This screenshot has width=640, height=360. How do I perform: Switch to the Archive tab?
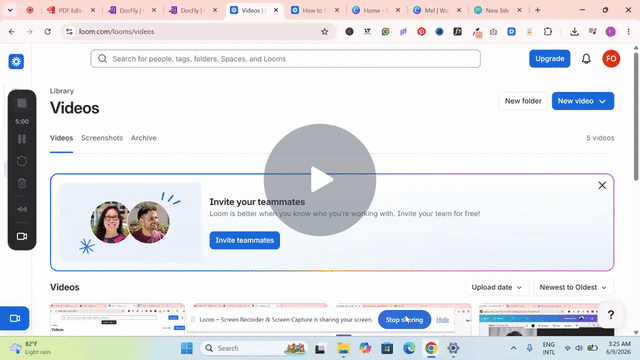pyautogui.click(x=144, y=138)
